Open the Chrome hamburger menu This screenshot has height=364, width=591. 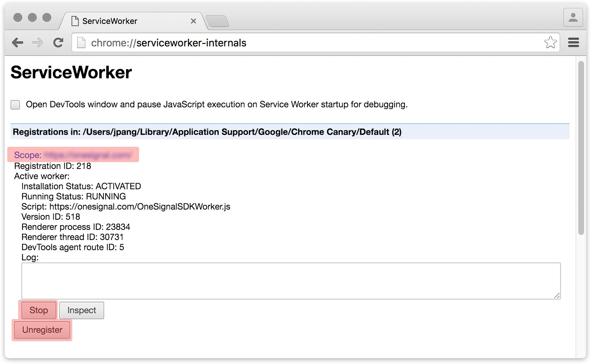pos(573,42)
